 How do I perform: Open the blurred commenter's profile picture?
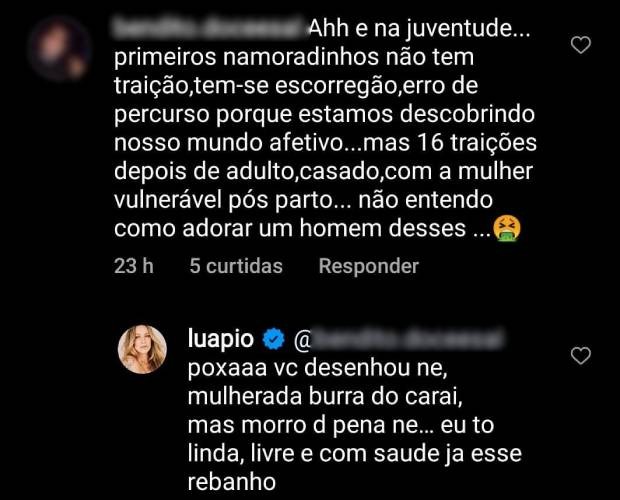click(x=59, y=49)
